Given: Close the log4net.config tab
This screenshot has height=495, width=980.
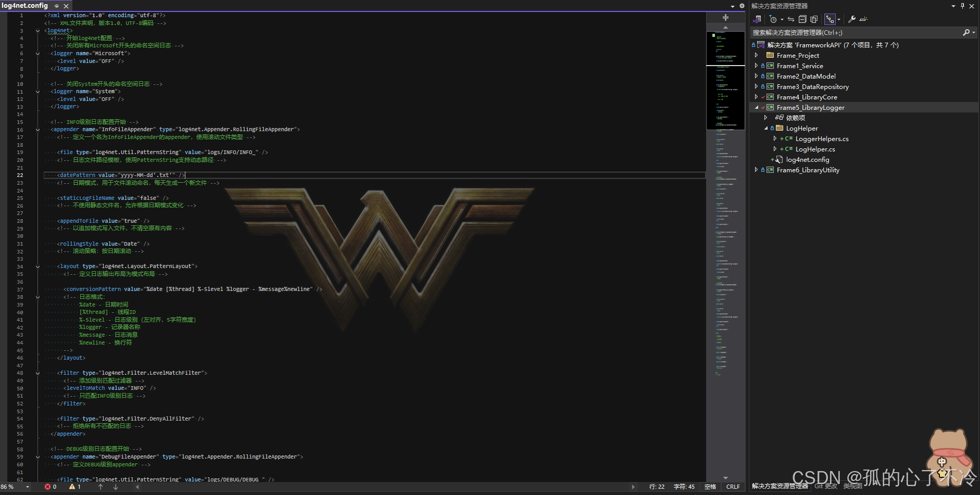Looking at the screenshot, I should (66, 6).
